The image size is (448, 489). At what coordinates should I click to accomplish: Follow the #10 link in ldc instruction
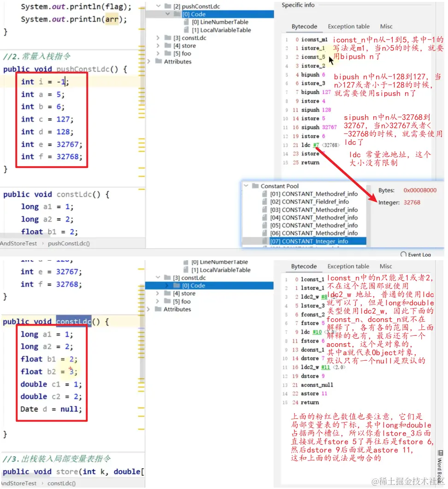click(x=317, y=332)
